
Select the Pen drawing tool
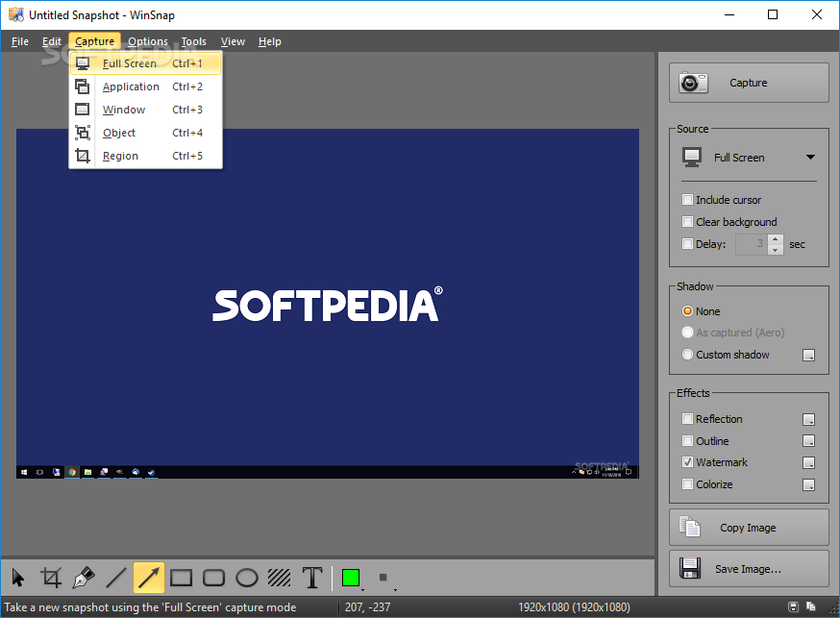[x=85, y=578]
